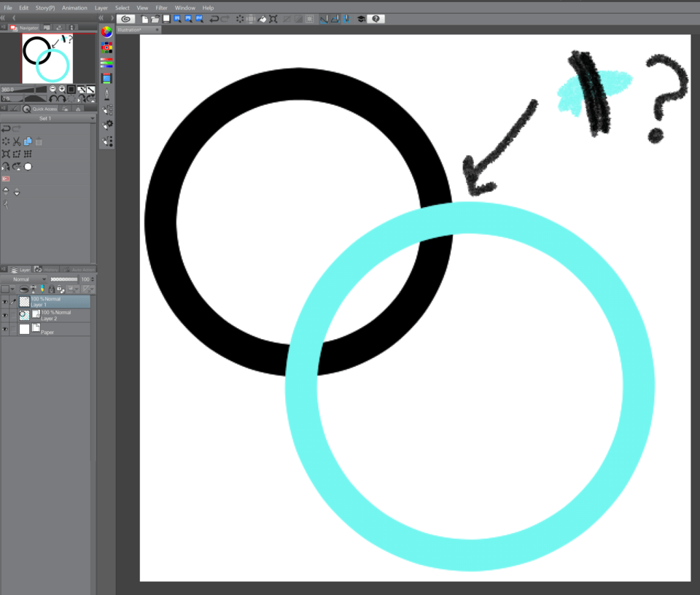Open a new canvas with New icon

tap(145, 19)
